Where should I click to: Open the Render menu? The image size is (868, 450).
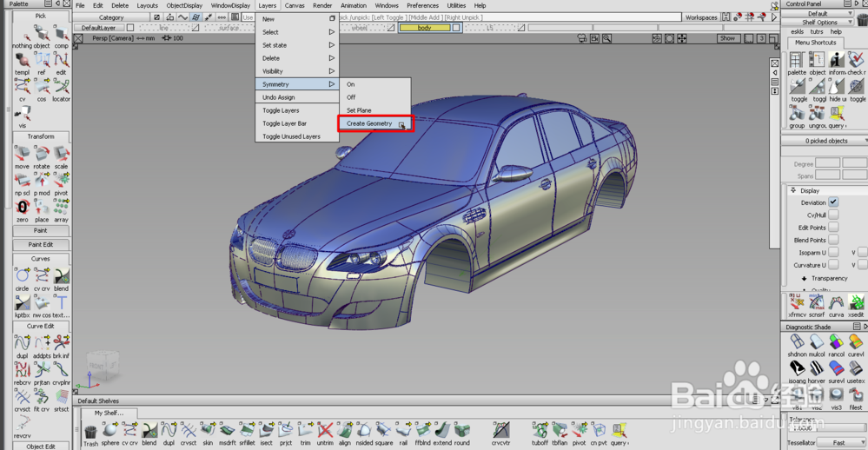pyautogui.click(x=322, y=5)
